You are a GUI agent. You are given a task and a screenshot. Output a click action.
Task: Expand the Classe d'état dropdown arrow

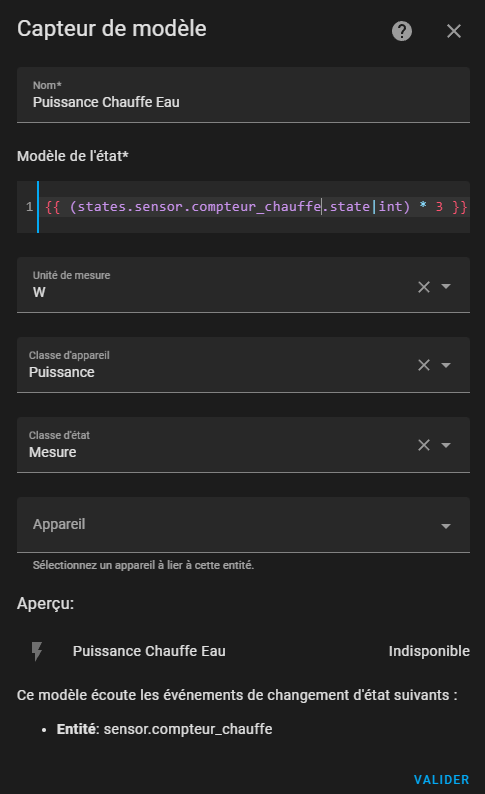[x=446, y=445]
